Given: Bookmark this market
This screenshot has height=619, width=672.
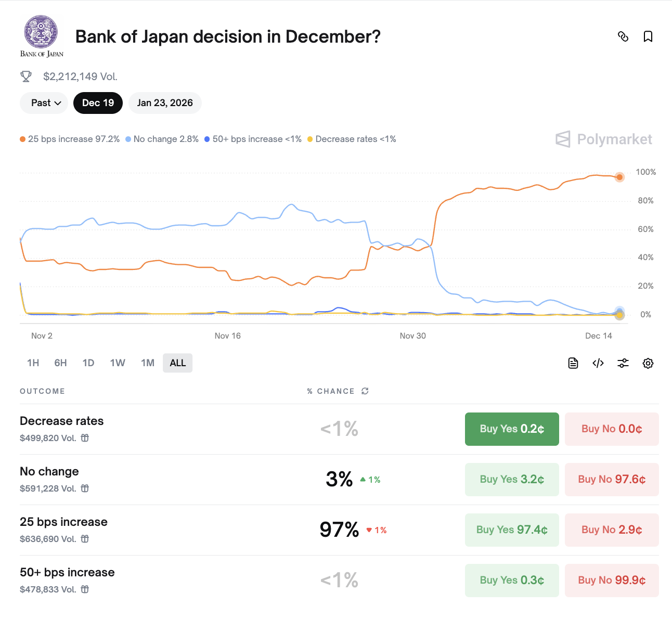Looking at the screenshot, I should point(648,36).
